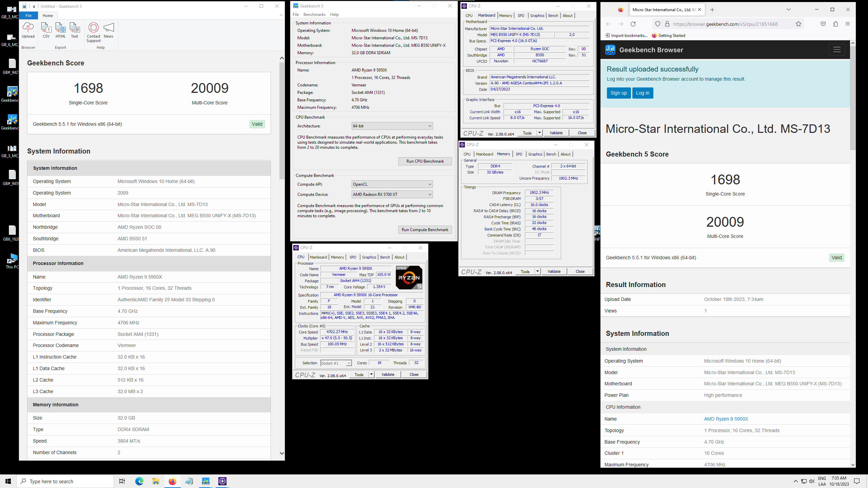Open News from Geekbench ribbon
Image resolution: width=868 pixels, height=488 pixels.
(108, 30)
